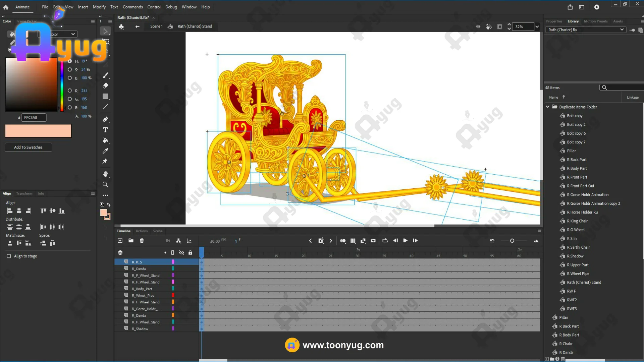Select the Saturation radio button
Screen dimensions: 644x362
click(70, 70)
